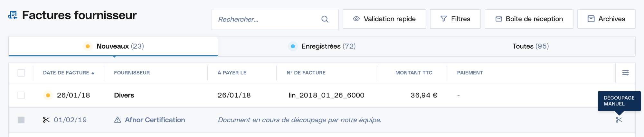Click the sort arrow on Date de facture
644x137 pixels.
pos(93,73)
